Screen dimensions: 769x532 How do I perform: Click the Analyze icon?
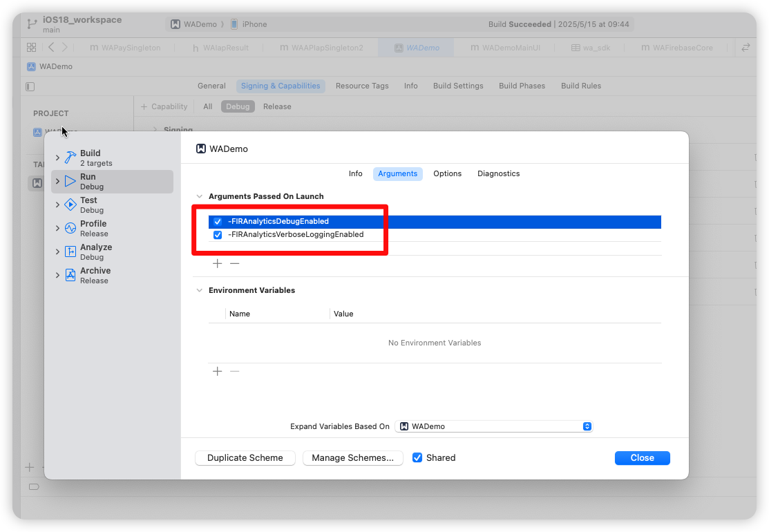tap(70, 251)
